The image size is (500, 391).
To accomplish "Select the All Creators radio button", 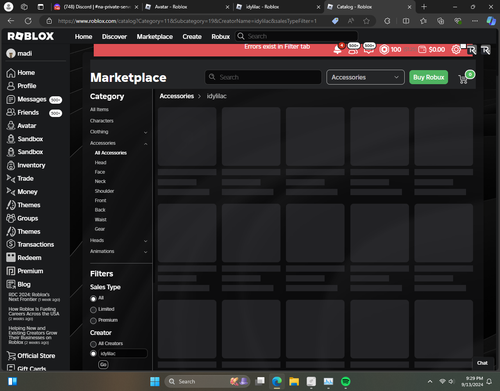I will point(93,344).
